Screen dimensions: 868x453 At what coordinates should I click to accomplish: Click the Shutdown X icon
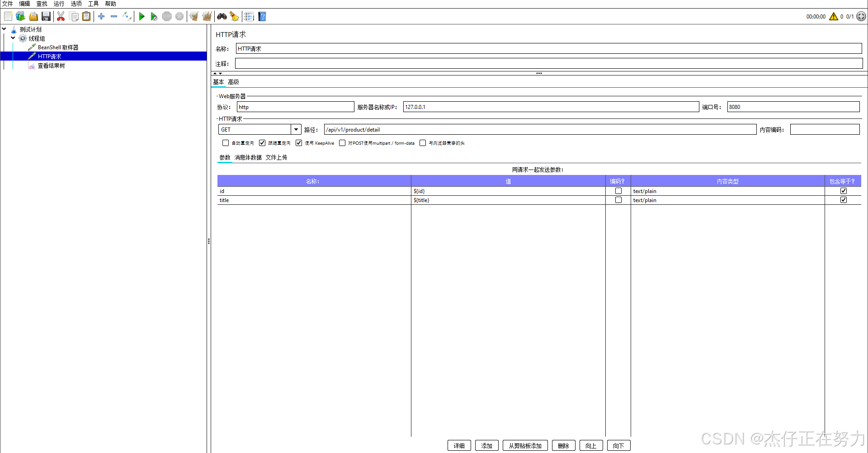pos(179,17)
